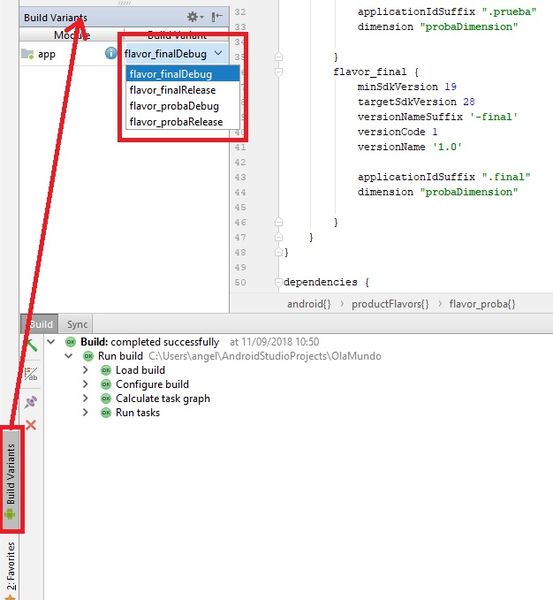Fold the dependencies block in gutter

coord(279,282)
